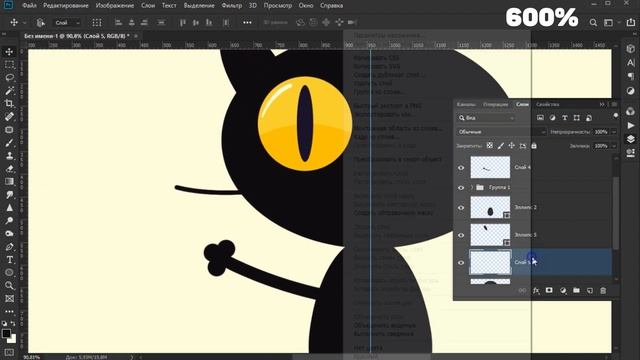Click foreground color swatch
The image size is (640, 360).
coord(6,333)
